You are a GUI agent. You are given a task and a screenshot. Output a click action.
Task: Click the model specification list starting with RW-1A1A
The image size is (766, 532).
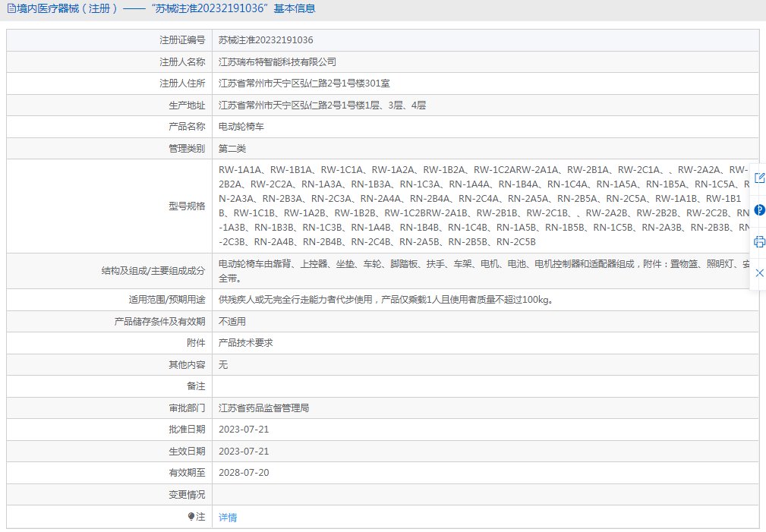click(484, 206)
